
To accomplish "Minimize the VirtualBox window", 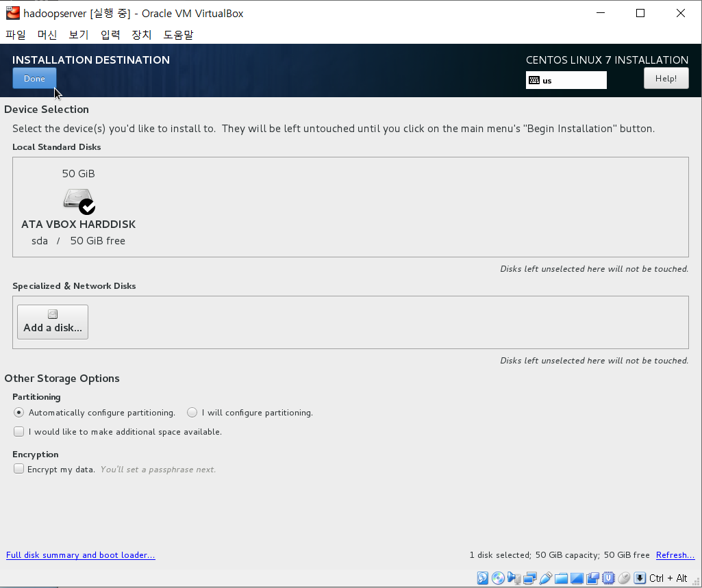I will click(x=601, y=13).
